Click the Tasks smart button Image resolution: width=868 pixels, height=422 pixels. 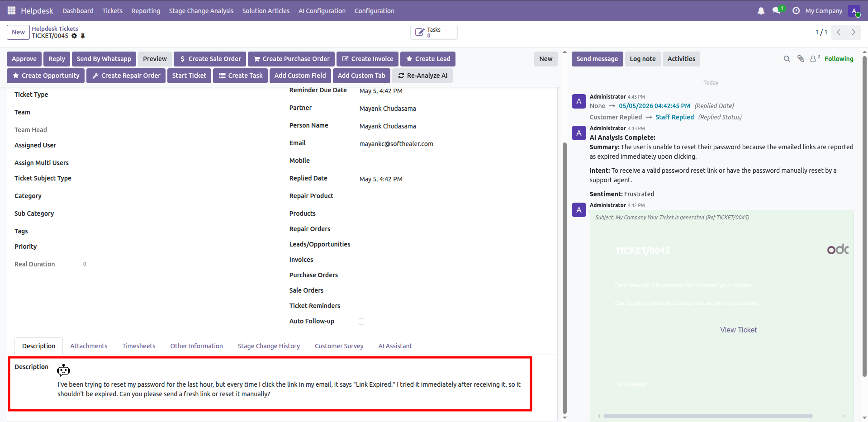(434, 32)
